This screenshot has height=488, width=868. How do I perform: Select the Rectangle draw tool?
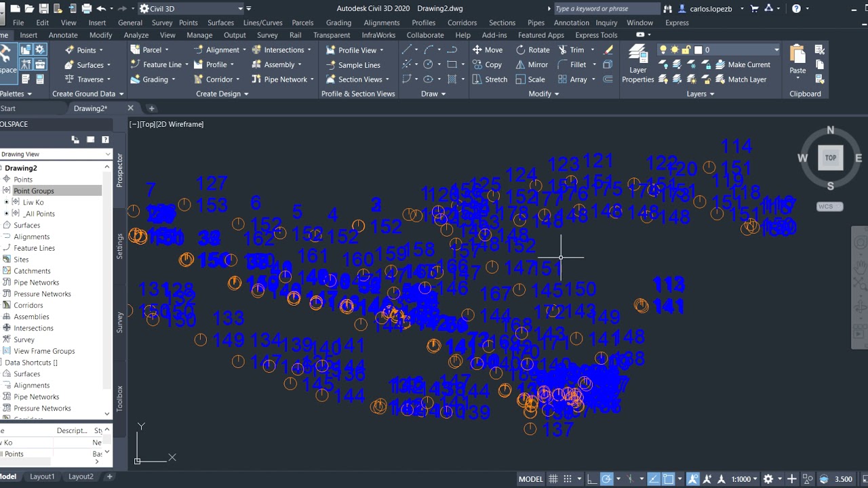452,64
